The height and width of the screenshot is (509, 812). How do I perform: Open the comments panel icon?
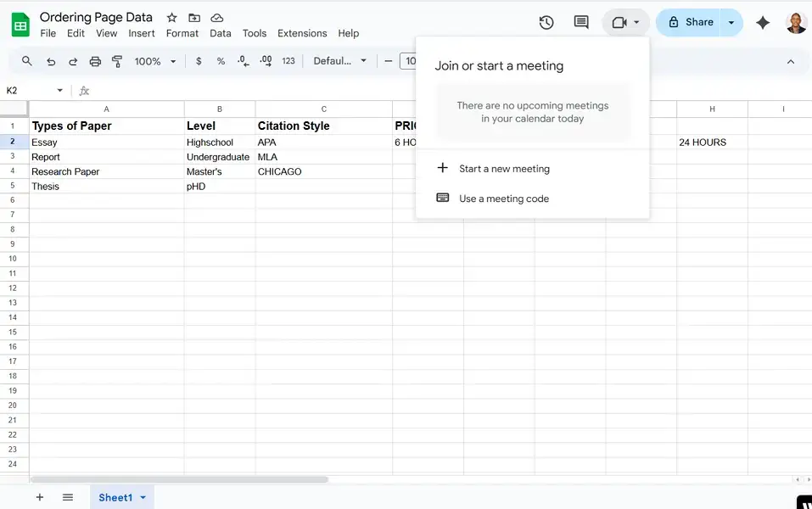[x=581, y=23]
